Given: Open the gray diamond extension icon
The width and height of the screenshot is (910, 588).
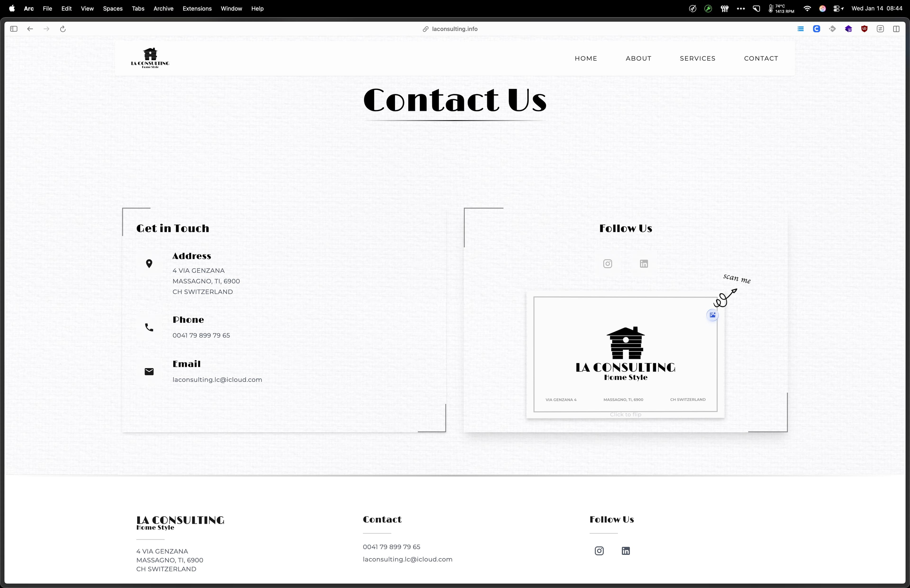Looking at the screenshot, I should tap(833, 29).
